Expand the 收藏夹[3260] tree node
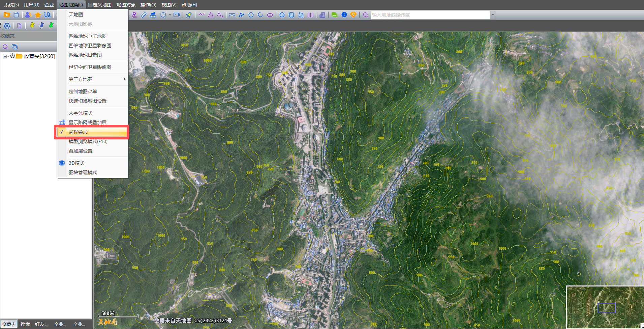This screenshot has width=644, height=329. coord(5,56)
